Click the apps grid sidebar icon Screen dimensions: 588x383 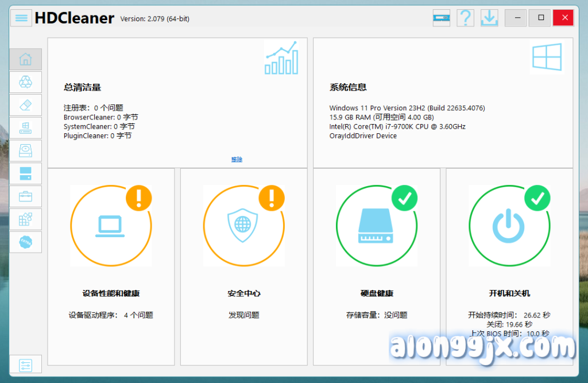click(26, 219)
